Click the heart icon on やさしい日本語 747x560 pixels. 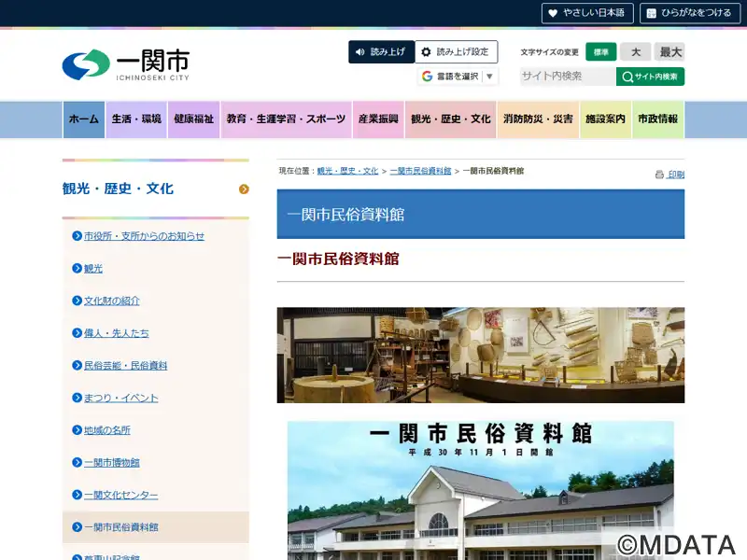click(x=553, y=13)
